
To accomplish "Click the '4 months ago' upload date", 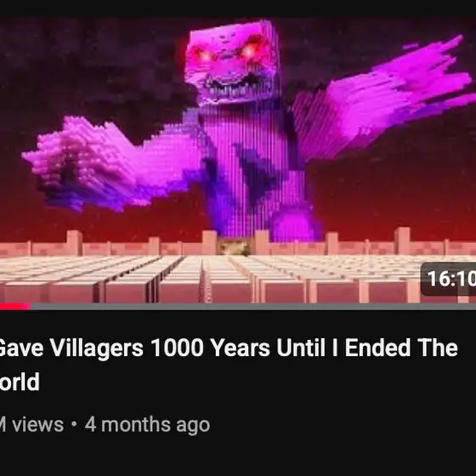I will 148,424.
